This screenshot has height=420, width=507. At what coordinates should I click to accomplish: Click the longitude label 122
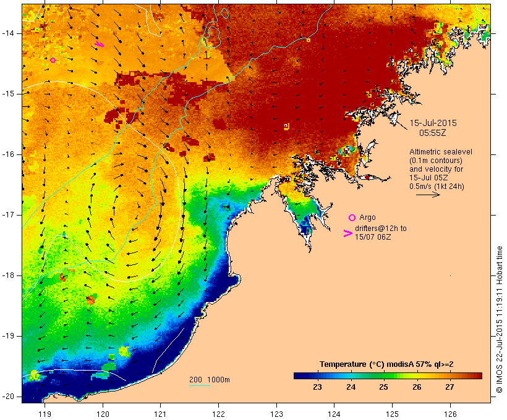point(219,414)
